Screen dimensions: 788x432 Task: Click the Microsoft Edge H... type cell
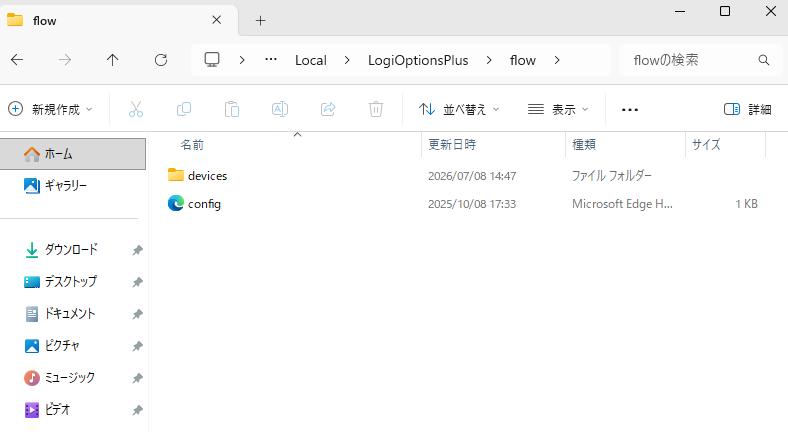click(x=622, y=204)
